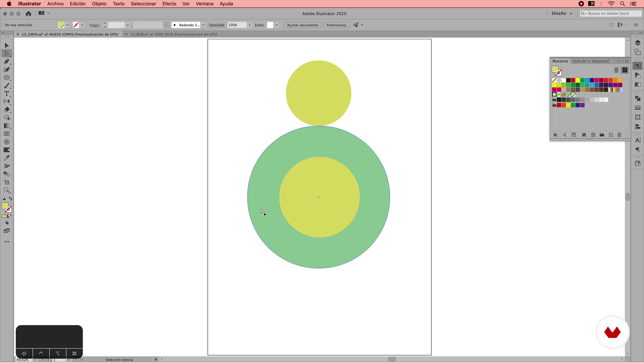644x362 pixels.
Task: Open the Ventana menu
Action: tap(204, 4)
